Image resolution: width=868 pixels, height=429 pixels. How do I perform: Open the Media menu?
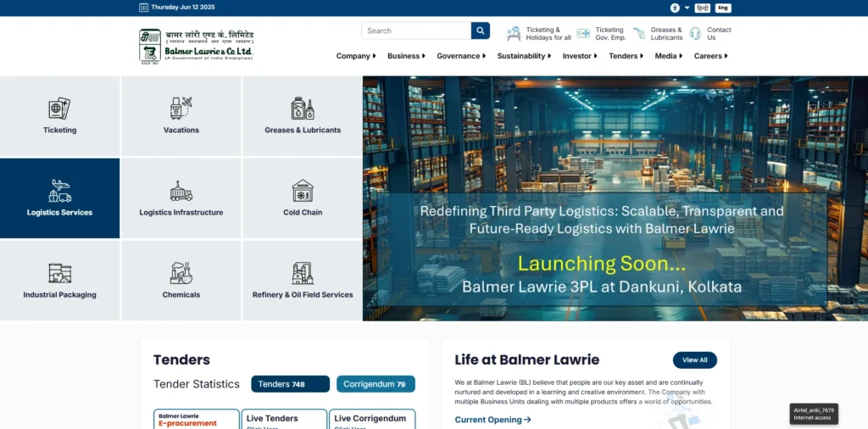(669, 56)
